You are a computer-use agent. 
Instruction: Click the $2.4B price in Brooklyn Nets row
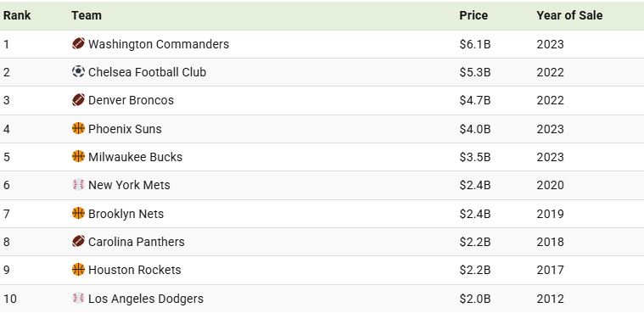[x=475, y=214]
